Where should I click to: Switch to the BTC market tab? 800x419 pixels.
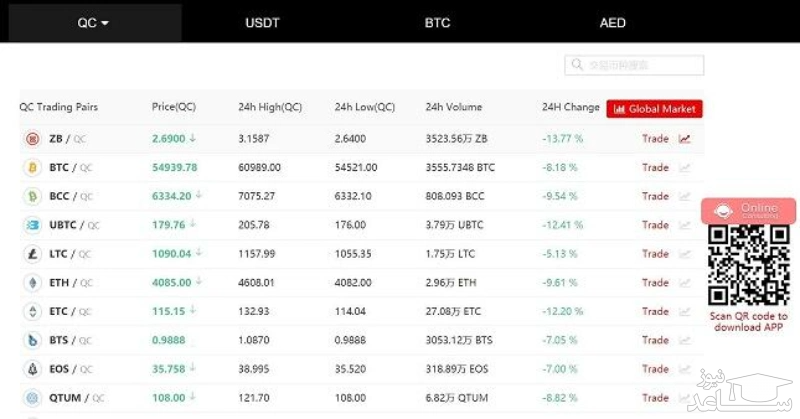tap(437, 22)
